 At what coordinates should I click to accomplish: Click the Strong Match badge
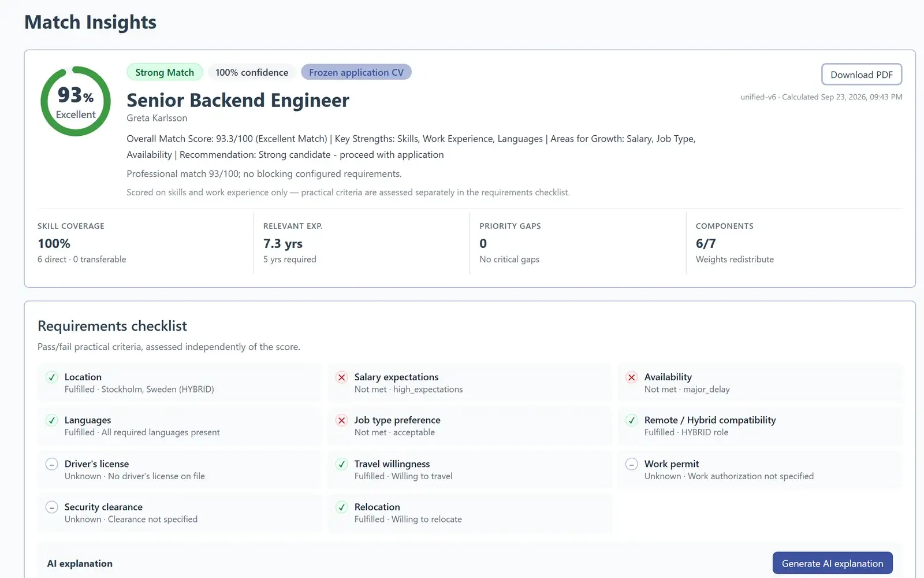coord(165,72)
